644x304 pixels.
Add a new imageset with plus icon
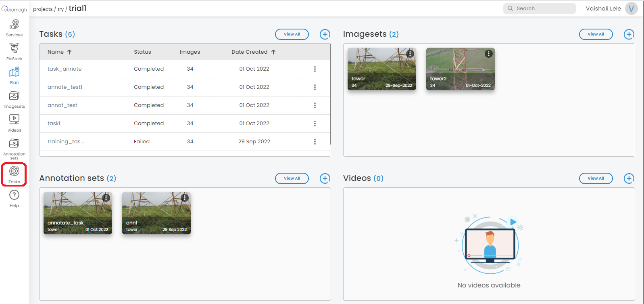click(x=629, y=34)
